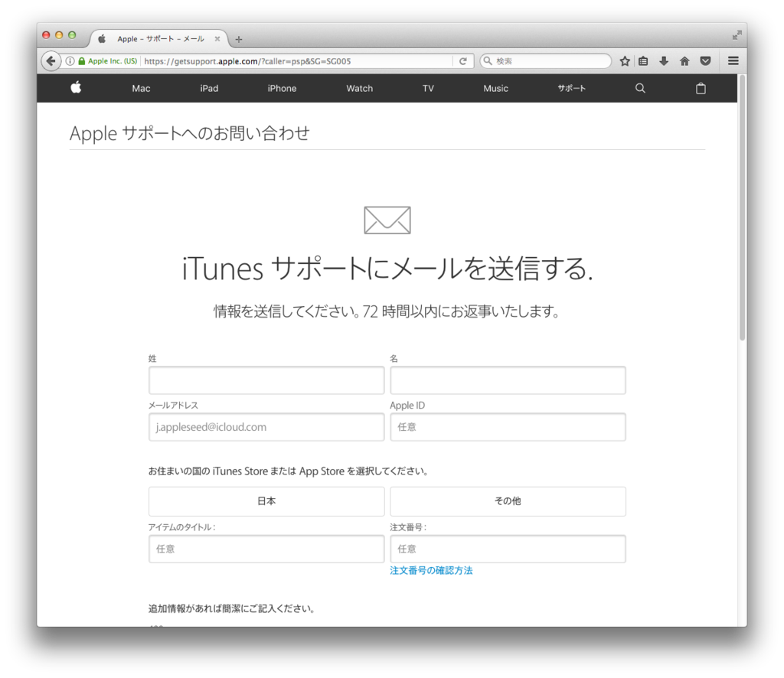Open Mac in navigation bar
This screenshot has height=678, width=784.
pyautogui.click(x=141, y=89)
